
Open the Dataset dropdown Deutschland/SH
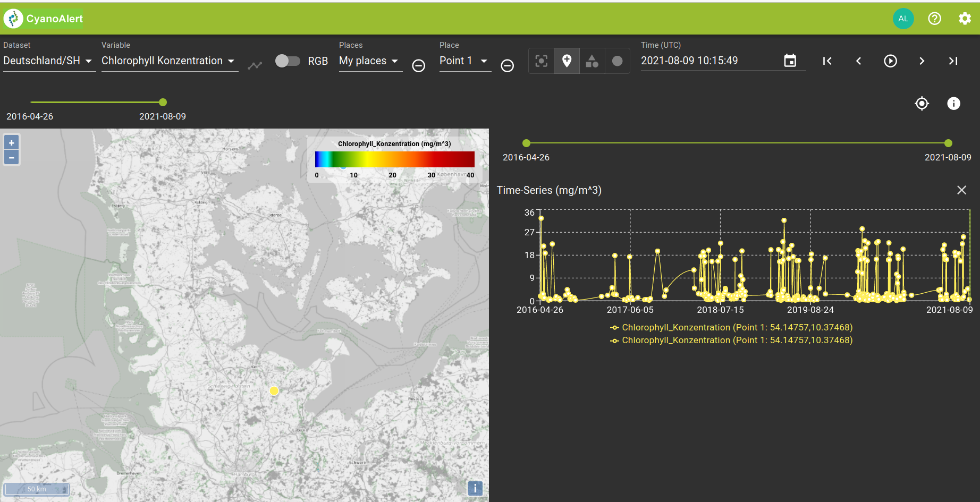[48, 61]
